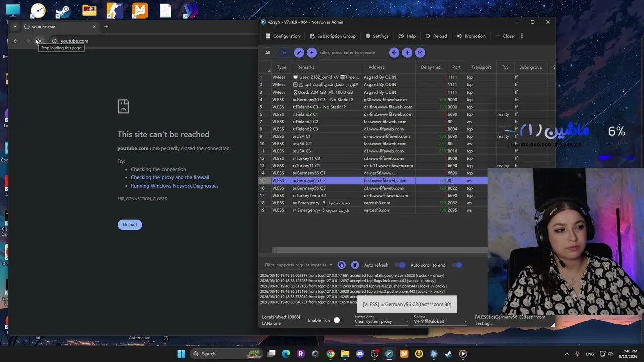Open the browser tab list chevron
Screen dimensions: 644x362
tap(15, 27)
